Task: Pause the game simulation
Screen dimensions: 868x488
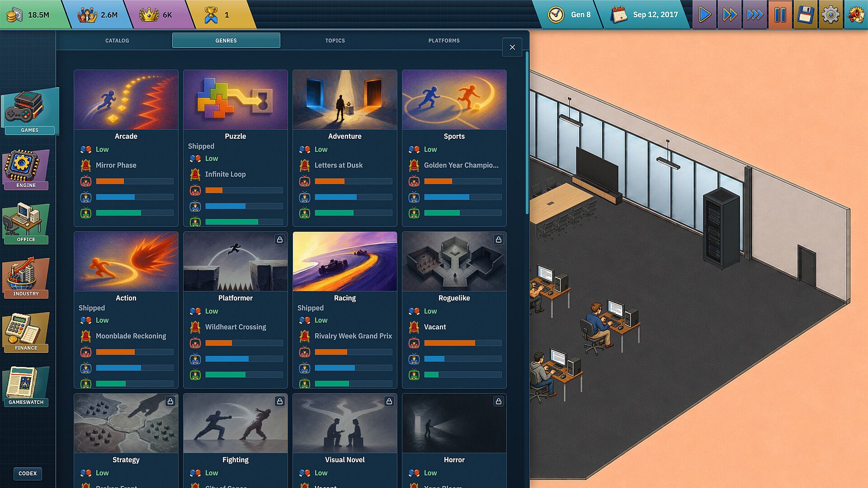Action: click(780, 14)
